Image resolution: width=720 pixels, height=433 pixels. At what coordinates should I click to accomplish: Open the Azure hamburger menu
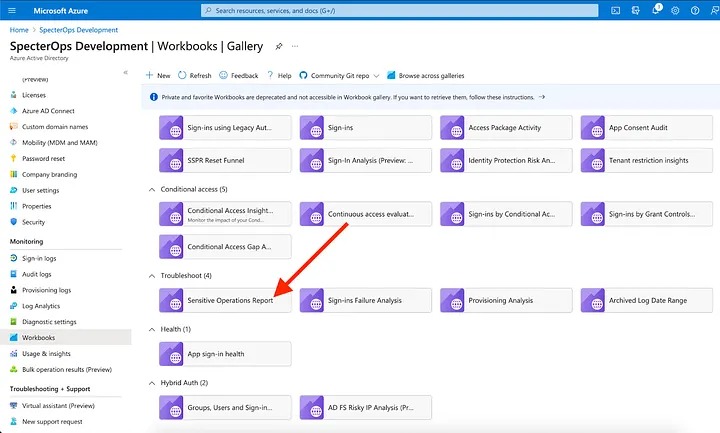click(11, 10)
